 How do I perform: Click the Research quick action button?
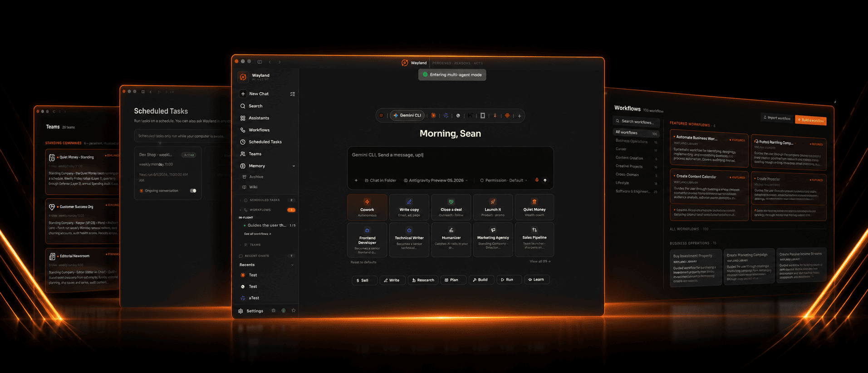[x=423, y=280]
